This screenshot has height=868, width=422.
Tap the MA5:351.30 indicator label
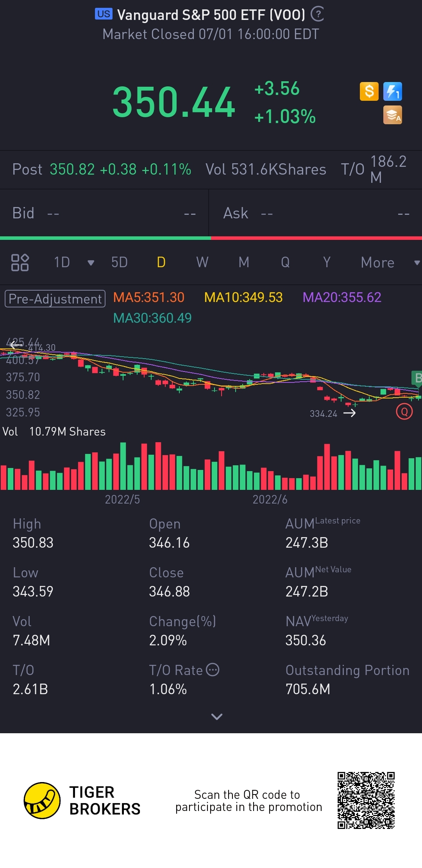(148, 298)
